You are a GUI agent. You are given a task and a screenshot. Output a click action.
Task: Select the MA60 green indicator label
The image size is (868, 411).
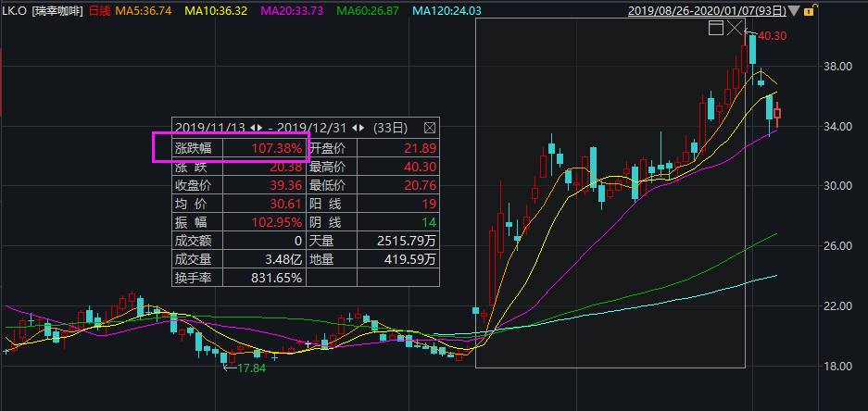(366, 11)
